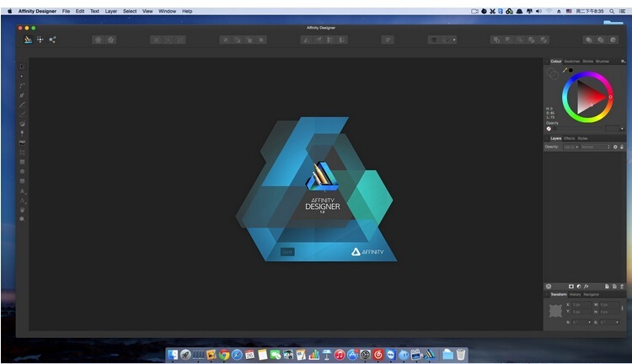Click the Move to Back toolbar icon
The image size is (632, 364).
pyautogui.click(x=226, y=40)
